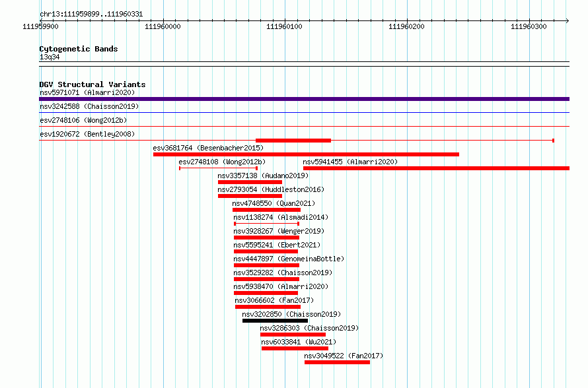588x388 pixels.
Task: Select the nsv3529282 red variant bar
Action: click(x=267, y=279)
